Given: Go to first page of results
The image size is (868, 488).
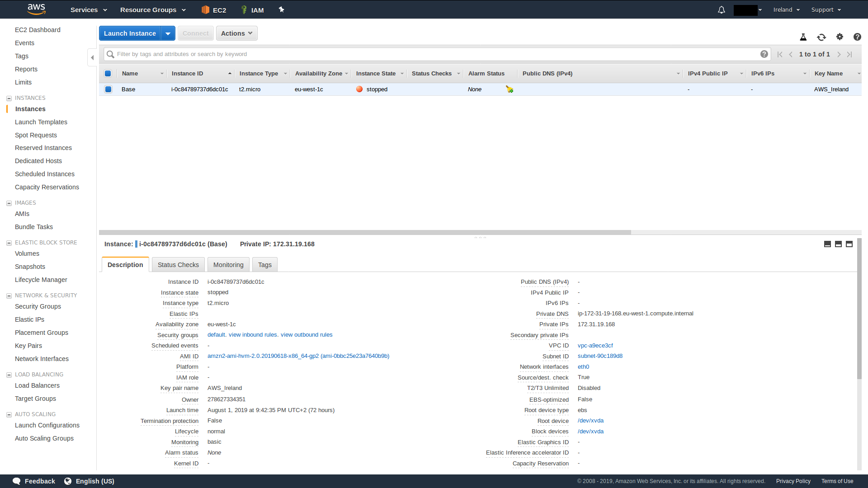Looking at the screenshot, I should (x=780, y=54).
